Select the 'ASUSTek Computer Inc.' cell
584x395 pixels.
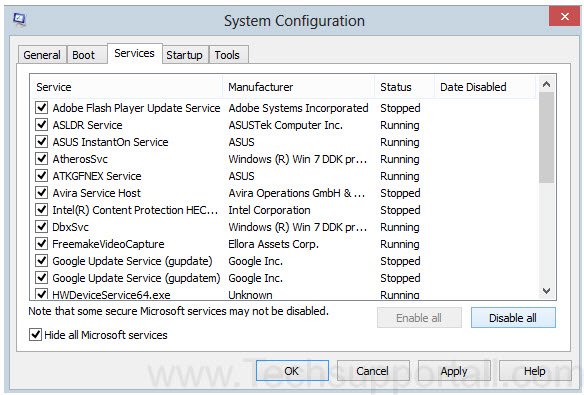(x=285, y=125)
